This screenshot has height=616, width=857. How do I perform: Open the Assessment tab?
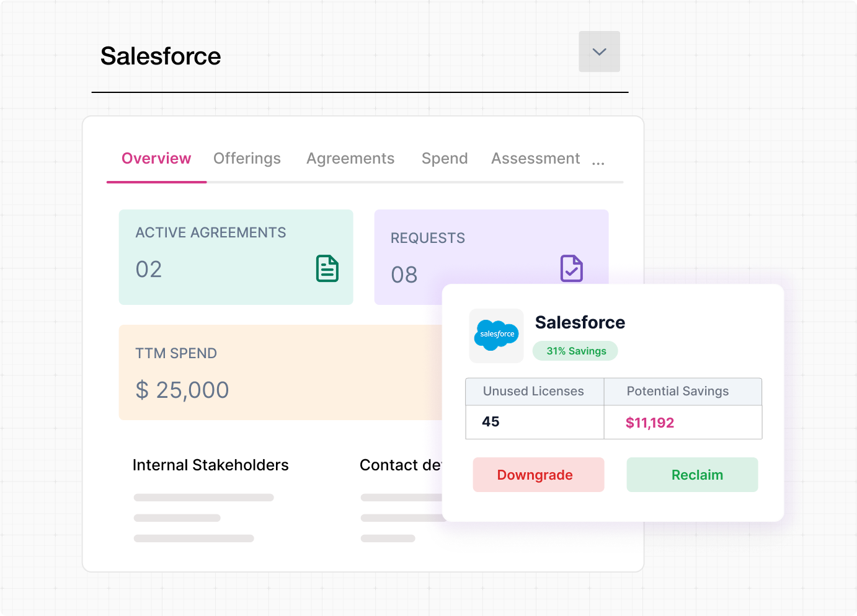pyautogui.click(x=536, y=159)
